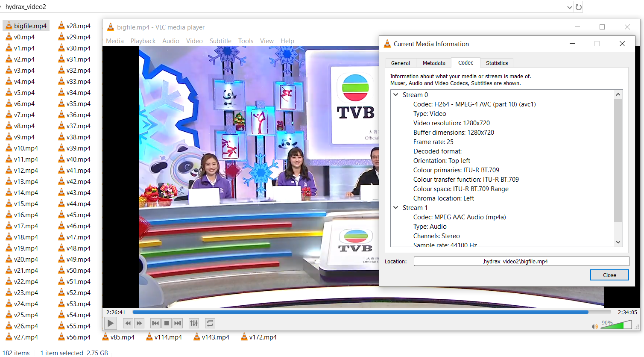Open the Tools menu in VLC
644x357 pixels.
point(246,41)
